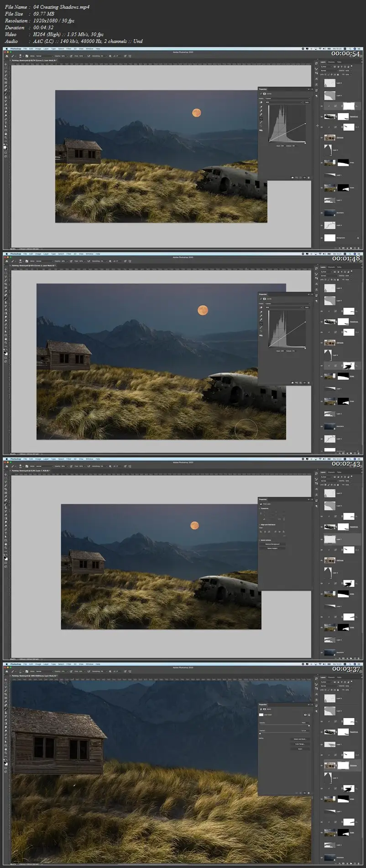Open Normal blend mode dropdown in 00:00:54 Layers
Image resolution: width=366 pixels, height=868 pixels.
point(329,71)
